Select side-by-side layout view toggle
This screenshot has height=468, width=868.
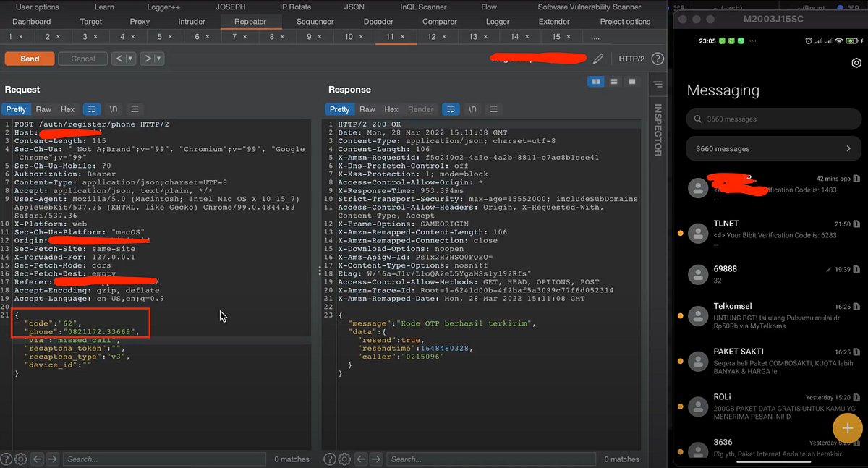click(x=596, y=82)
